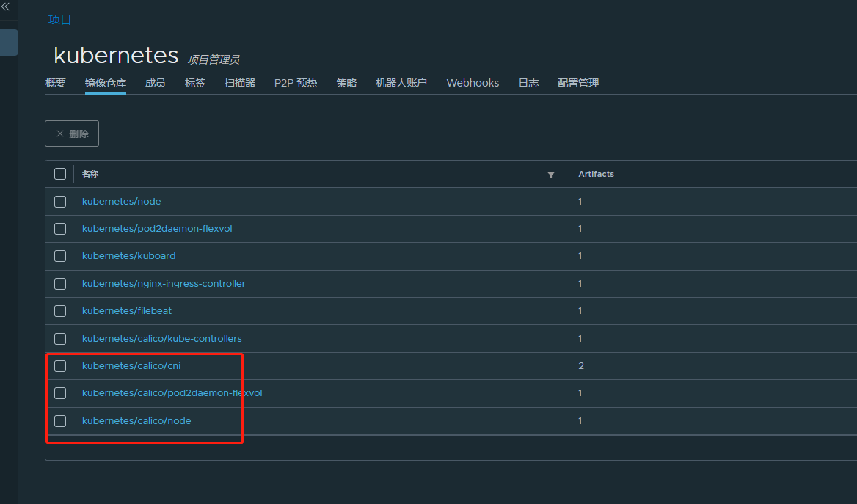The height and width of the screenshot is (504, 857).
Task: Check the calico/kube-controllers row checkbox
Action: click(60, 339)
